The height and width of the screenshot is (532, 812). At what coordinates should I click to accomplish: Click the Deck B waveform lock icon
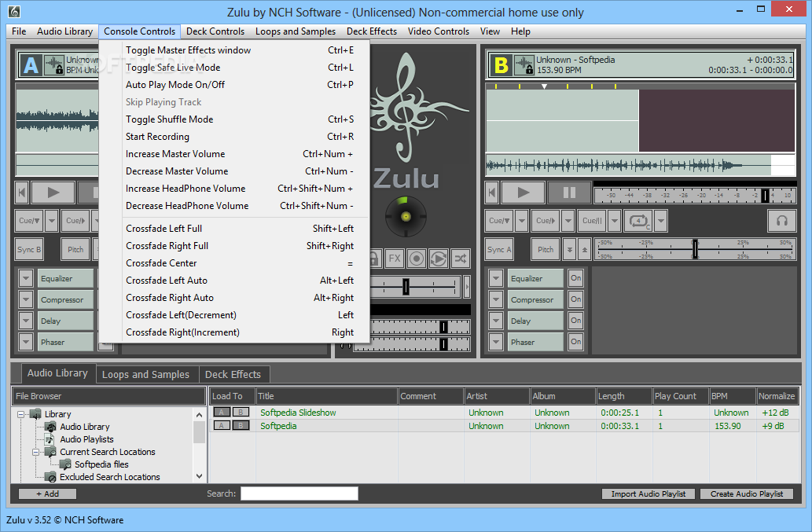tap(524, 64)
